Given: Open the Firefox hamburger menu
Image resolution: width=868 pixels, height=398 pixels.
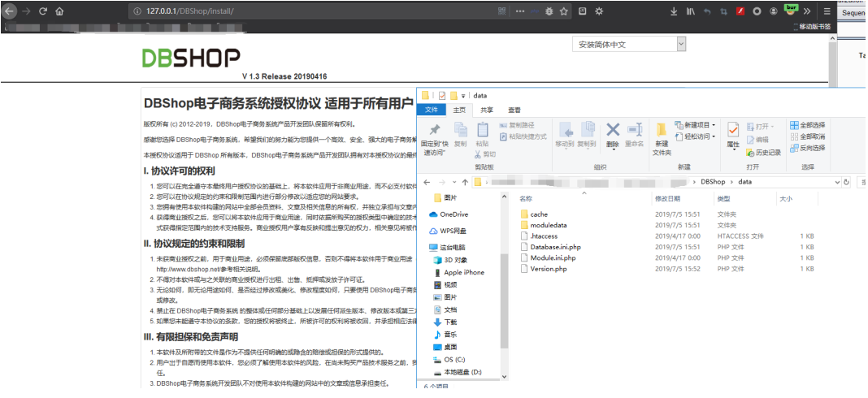Looking at the screenshot, I should pos(827,11).
